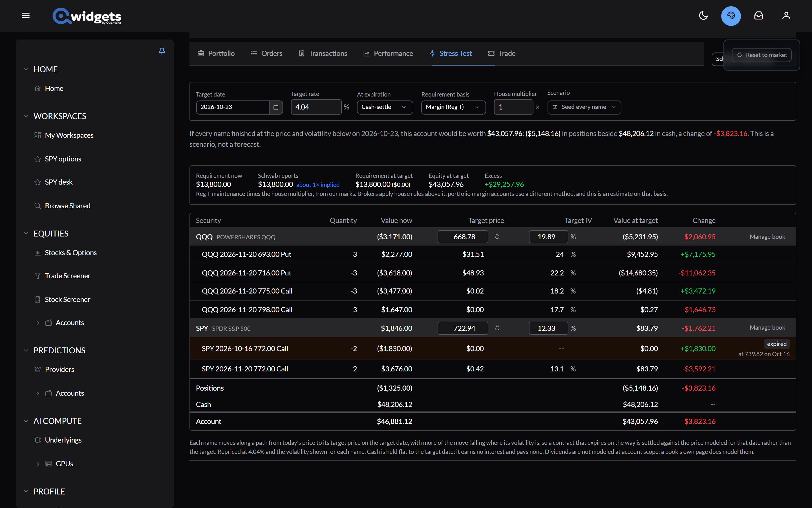The height and width of the screenshot is (508, 812).
Task: Select the QQQ 2026-11-20 775.00 Call row
Action: 493,291
